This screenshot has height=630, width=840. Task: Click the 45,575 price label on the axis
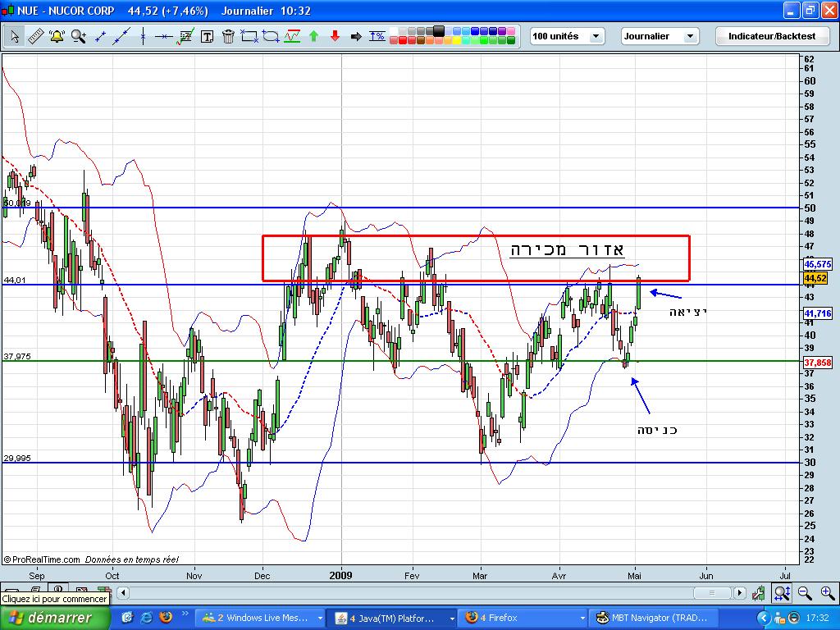818,264
